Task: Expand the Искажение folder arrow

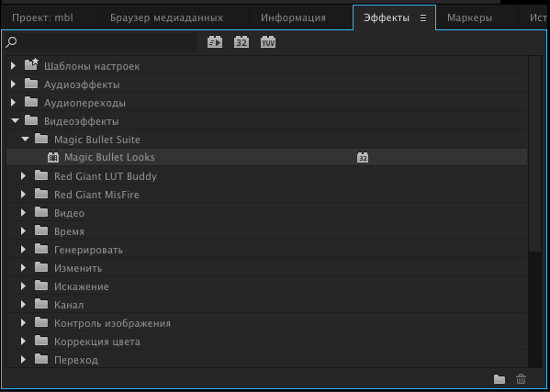Action: (x=24, y=286)
